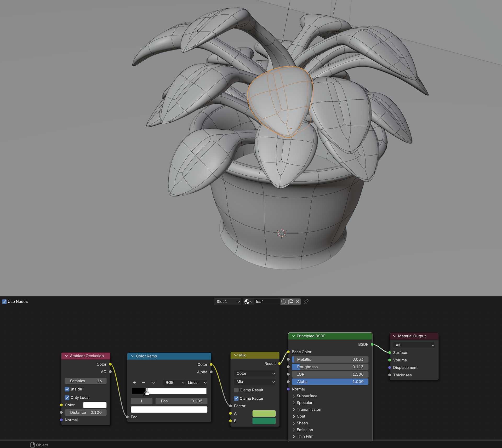502x448 pixels.
Task: Uncheck the Use Nodes checkbox
Action: (4, 302)
